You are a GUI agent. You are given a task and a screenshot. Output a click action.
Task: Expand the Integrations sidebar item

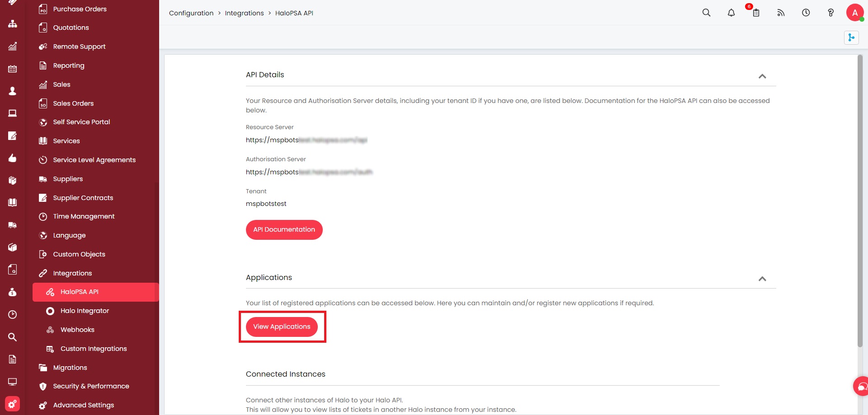click(x=72, y=273)
